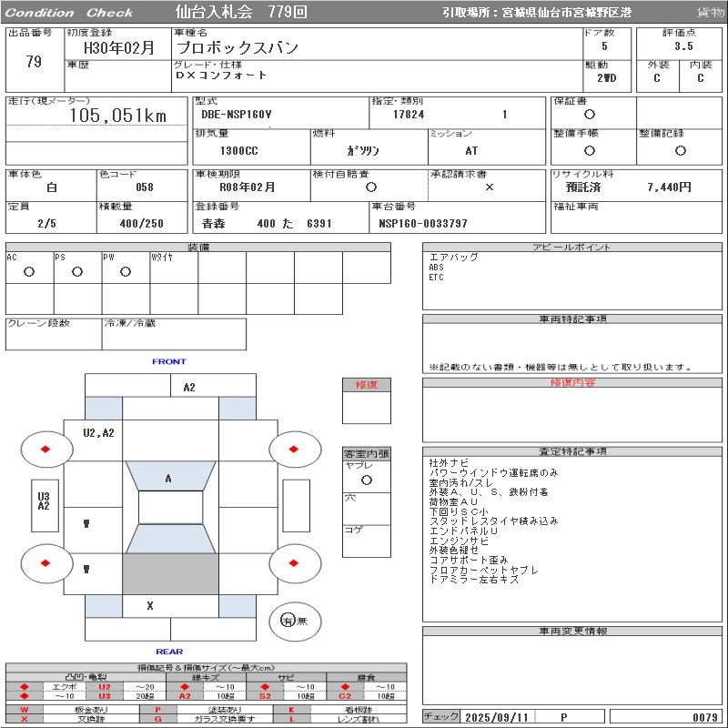
Task: Click the ETC appeal point
Action: tap(436, 278)
